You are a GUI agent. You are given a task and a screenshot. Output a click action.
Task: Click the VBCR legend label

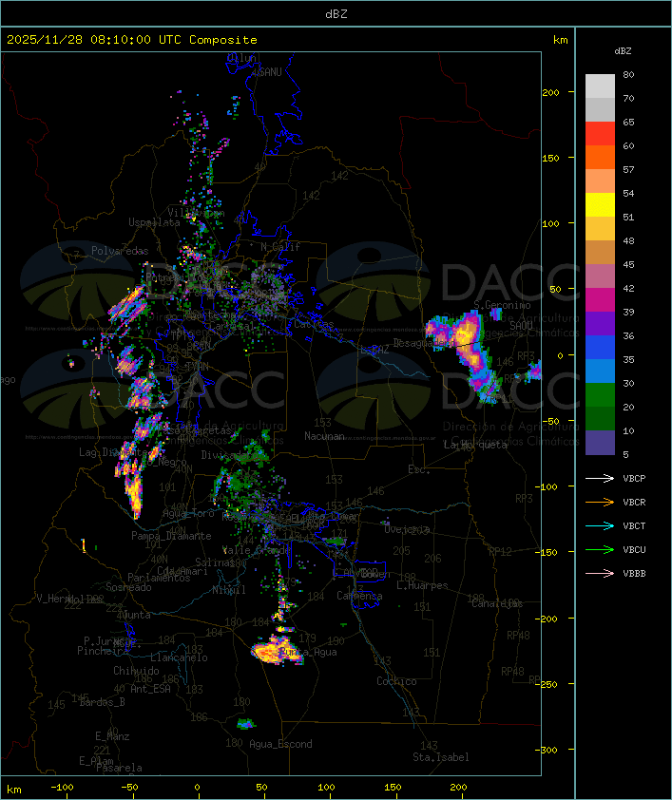pos(634,502)
